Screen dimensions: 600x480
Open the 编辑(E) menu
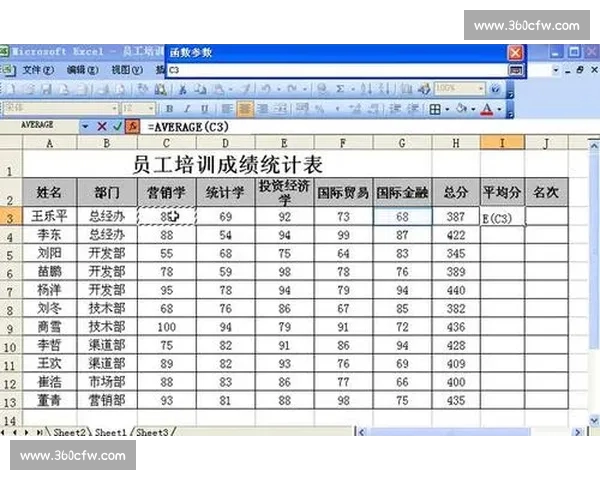pos(82,70)
